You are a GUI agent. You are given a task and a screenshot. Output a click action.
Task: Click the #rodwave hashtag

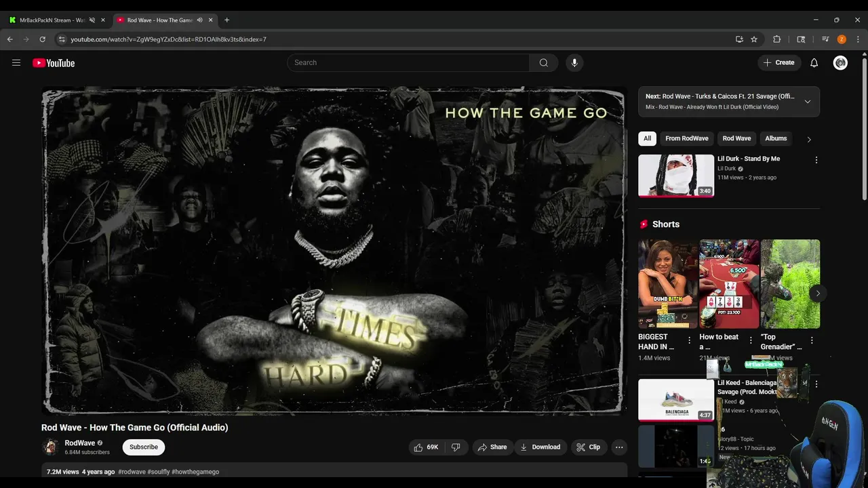coord(132,472)
